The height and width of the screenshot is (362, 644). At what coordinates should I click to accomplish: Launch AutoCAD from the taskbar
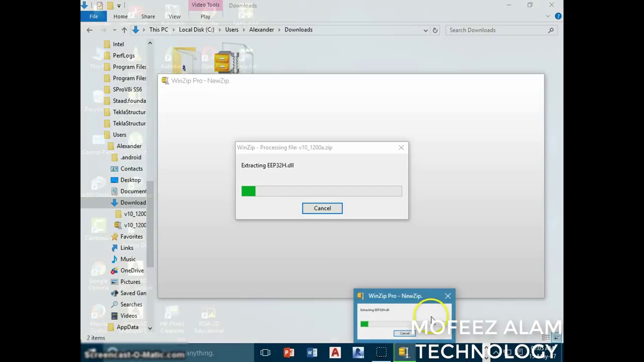pos(335,352)
